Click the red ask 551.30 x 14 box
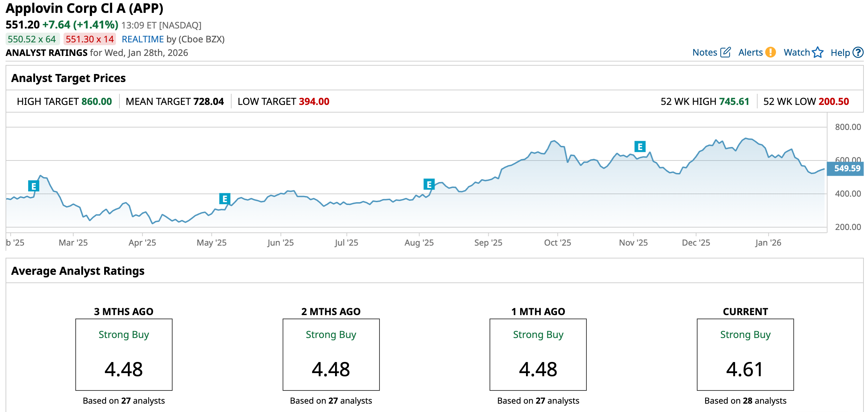868x412 pixels. [90, 39]
